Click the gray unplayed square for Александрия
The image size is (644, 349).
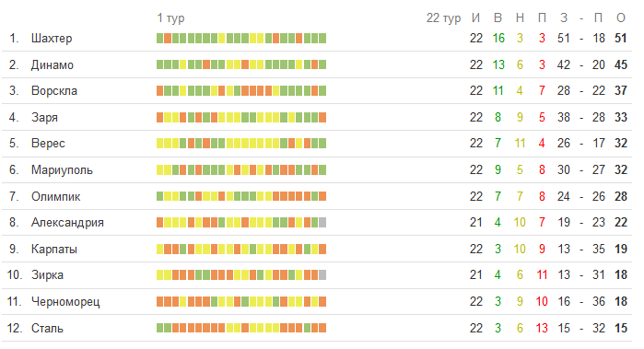click(x=322, y=223)
